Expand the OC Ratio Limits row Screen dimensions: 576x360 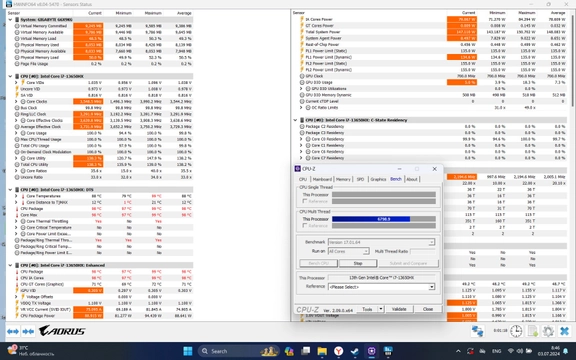[x=301, y=108]
